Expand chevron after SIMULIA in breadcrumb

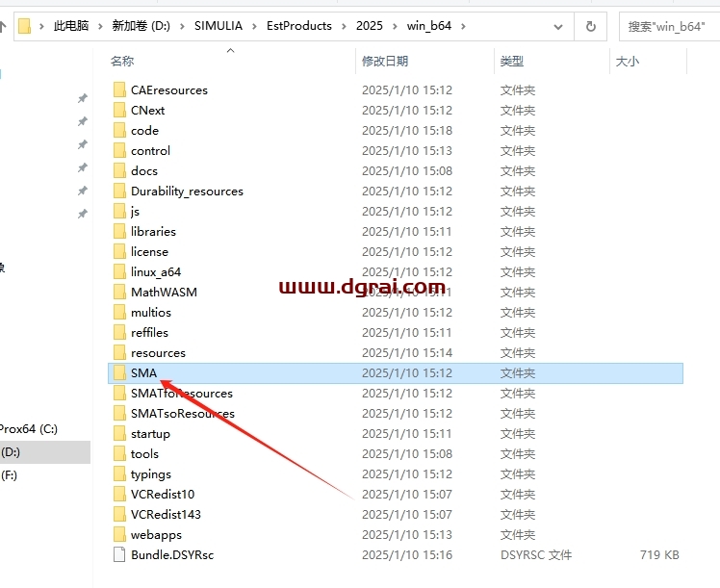[254, 26]
